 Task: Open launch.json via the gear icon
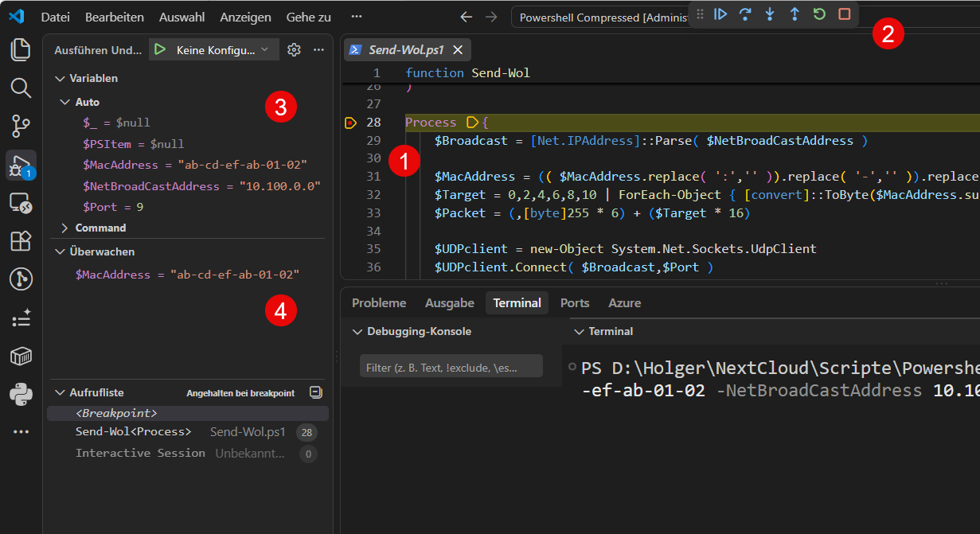tap(294, 50)
